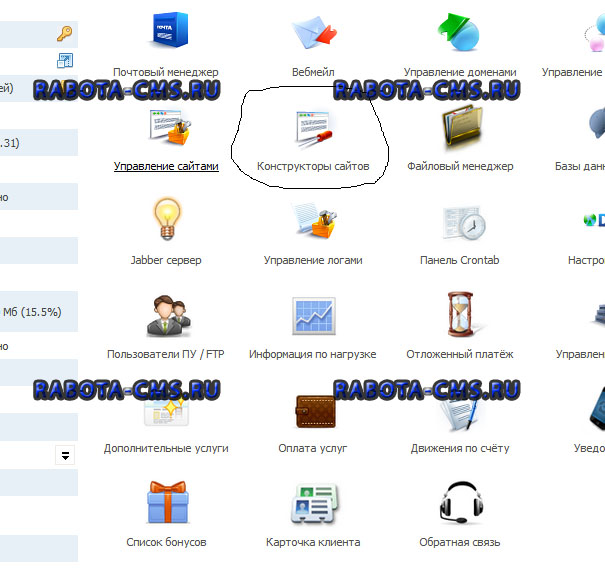Viewport: 605px width, 573px height.
Task: Click the Отложенный платёж label
Action: tap(460, 354)
